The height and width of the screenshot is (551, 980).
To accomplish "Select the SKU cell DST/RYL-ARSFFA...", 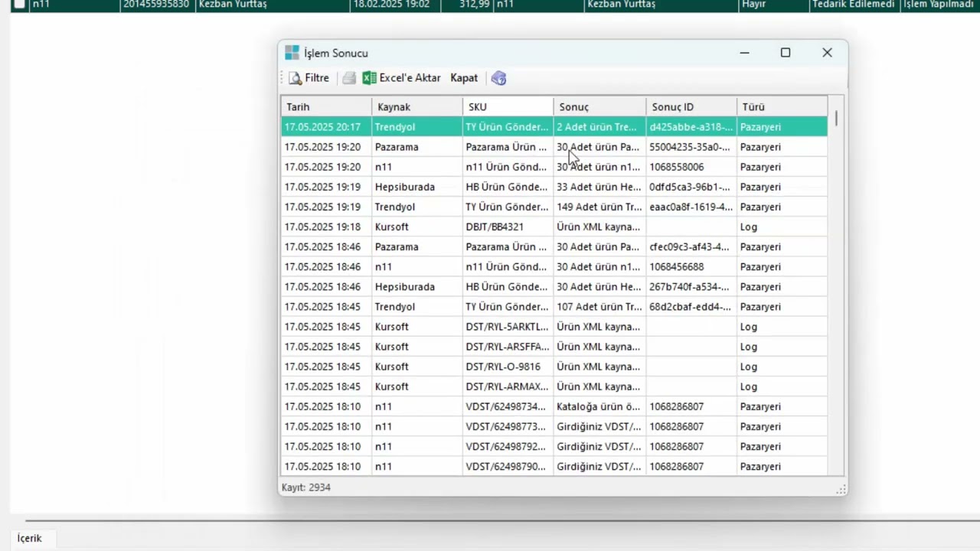I will (x=507, y=347).
